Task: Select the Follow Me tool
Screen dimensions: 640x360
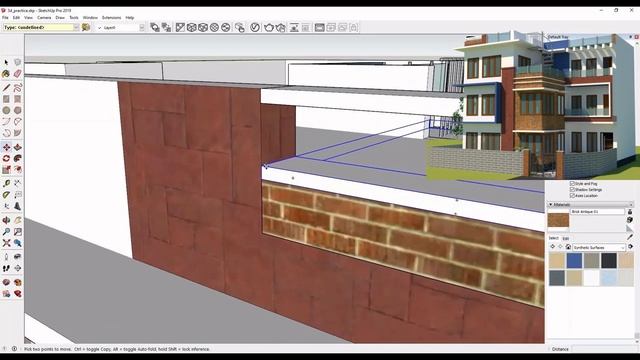Action: (18, 158)
